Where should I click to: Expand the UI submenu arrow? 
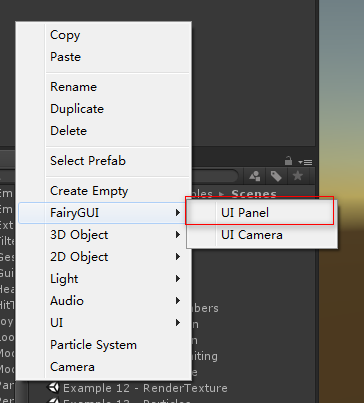coord(178,323)
